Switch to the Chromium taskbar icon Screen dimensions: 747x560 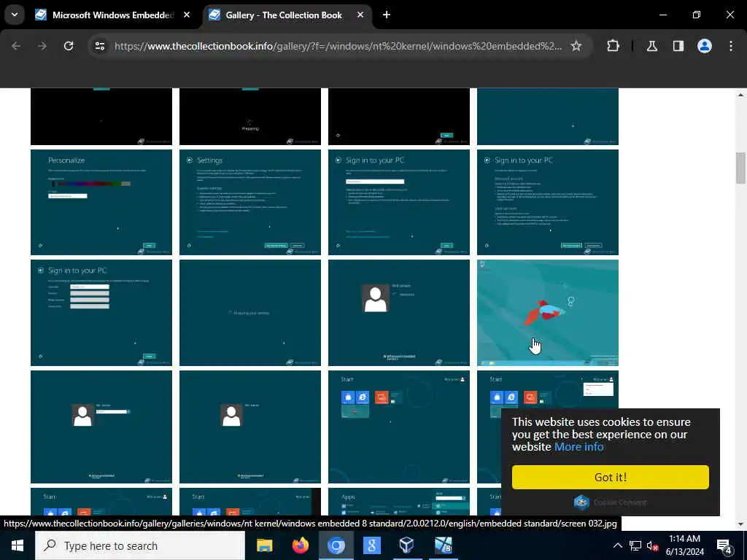point(336,545)
